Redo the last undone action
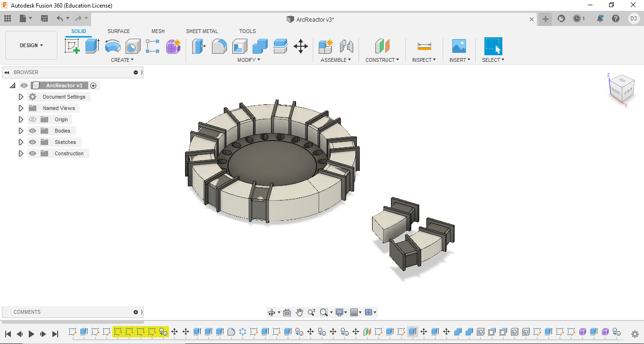The height and width of the screenshot is (344, 644). point(78,18)
